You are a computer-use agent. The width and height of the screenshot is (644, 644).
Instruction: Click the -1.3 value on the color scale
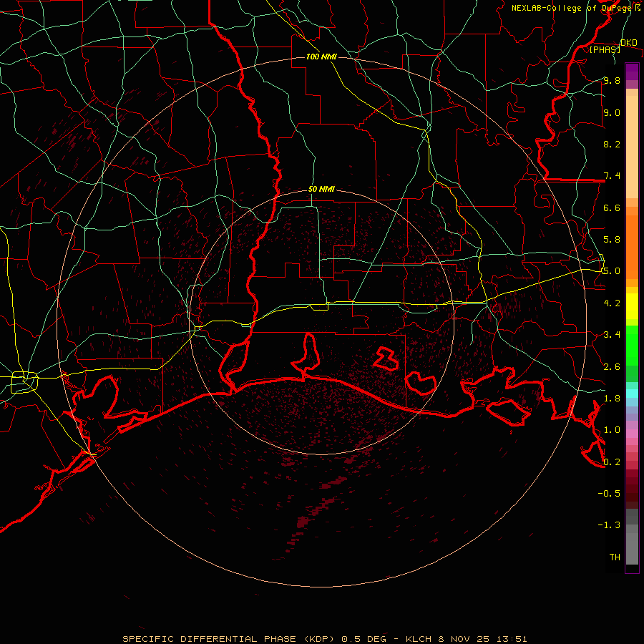[x=609, y=525]
